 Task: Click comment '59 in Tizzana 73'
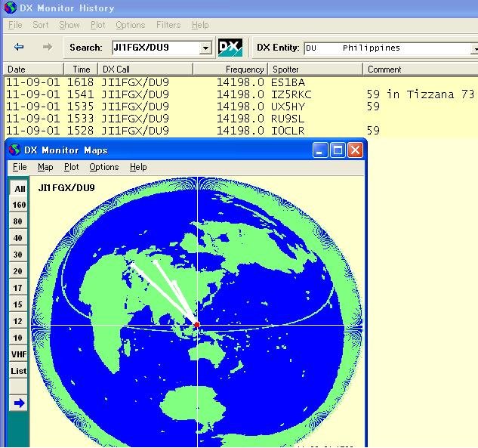(421, 94)
